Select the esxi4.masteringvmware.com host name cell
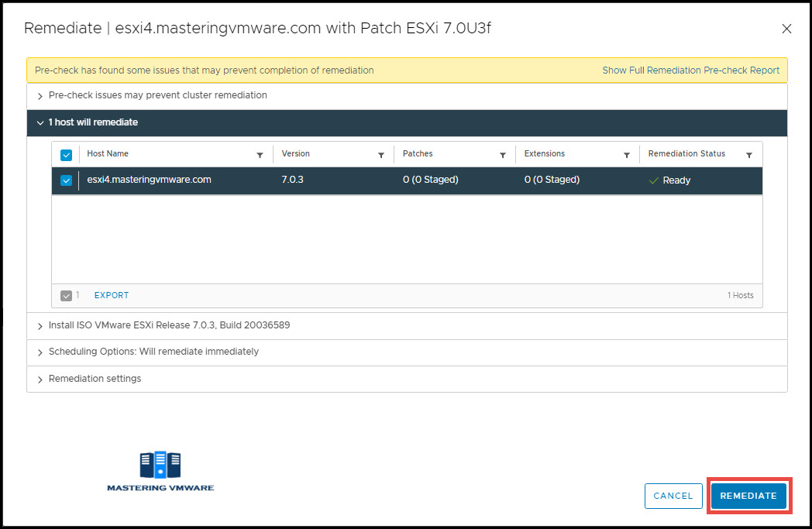This screenshot has width=812, height=529. click(x=149, y=180)
